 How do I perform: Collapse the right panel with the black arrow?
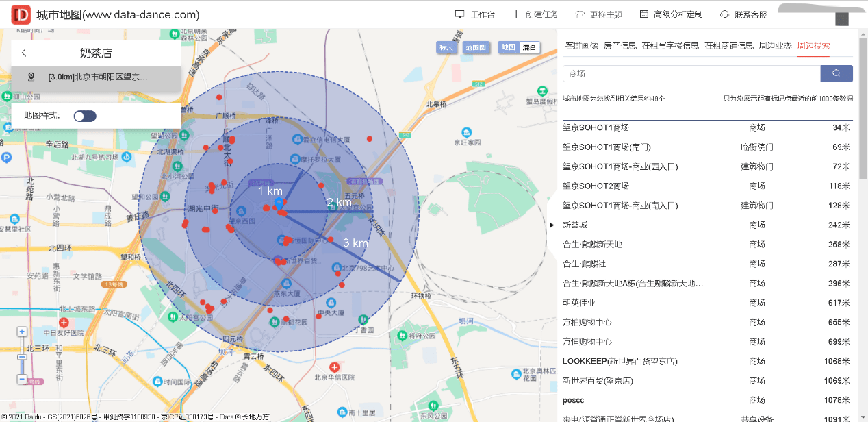click(x=552, y=225)
